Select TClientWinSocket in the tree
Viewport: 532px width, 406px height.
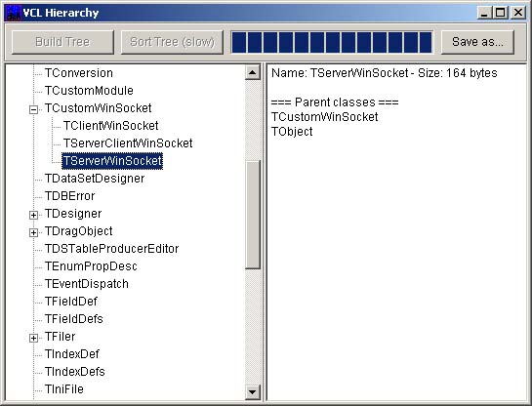tap(110, 126)
